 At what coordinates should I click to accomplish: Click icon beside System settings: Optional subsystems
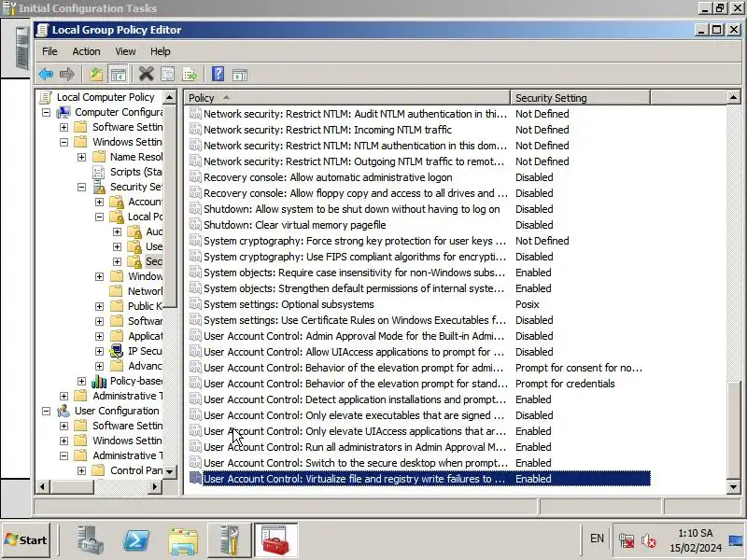tap(195, 304)
